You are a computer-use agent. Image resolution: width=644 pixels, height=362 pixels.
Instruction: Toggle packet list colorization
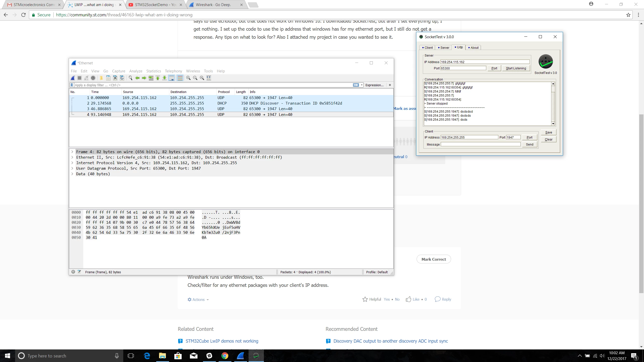coord(180,78)
